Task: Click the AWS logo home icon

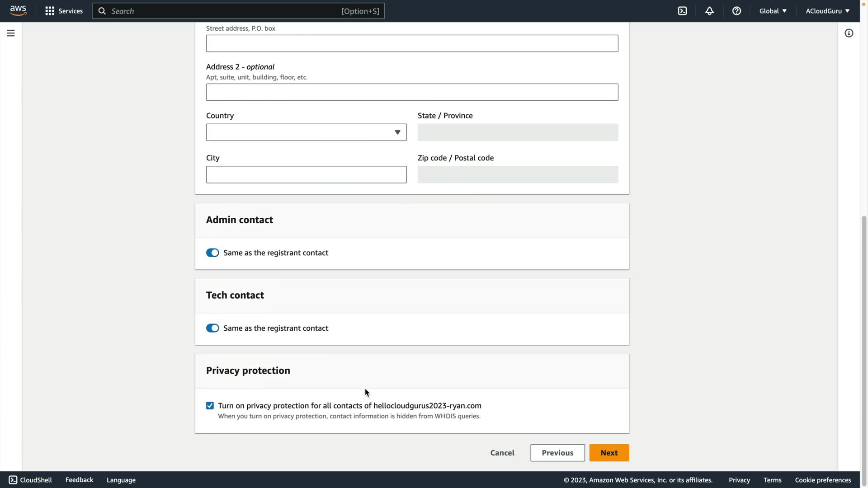Action: (18, 10)
